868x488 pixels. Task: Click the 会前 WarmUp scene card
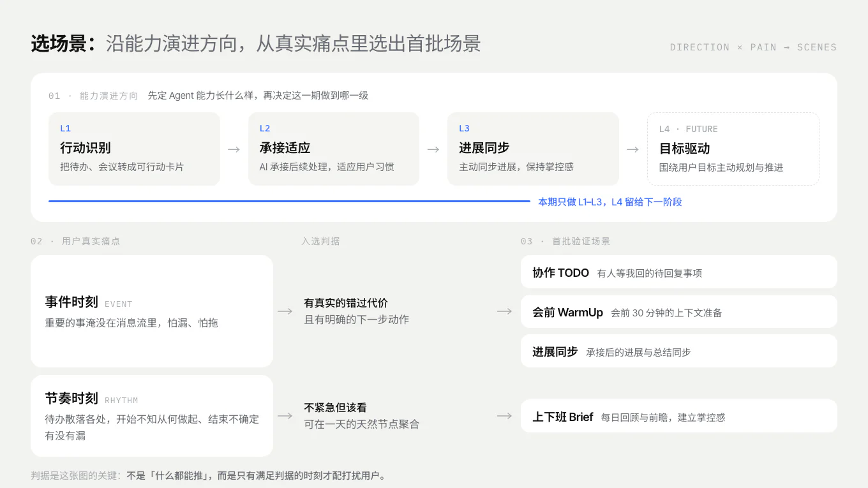tap(679, 312)
